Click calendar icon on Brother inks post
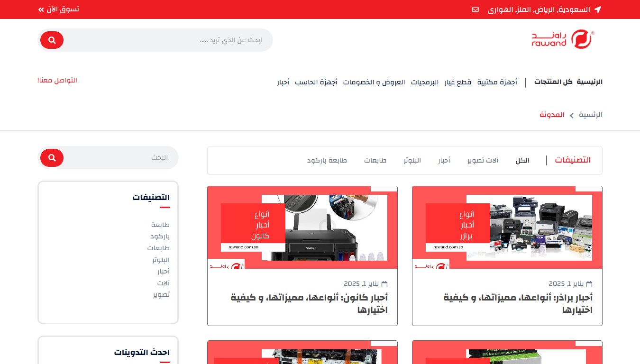640x364 pixels. click(x=589, y=284)
